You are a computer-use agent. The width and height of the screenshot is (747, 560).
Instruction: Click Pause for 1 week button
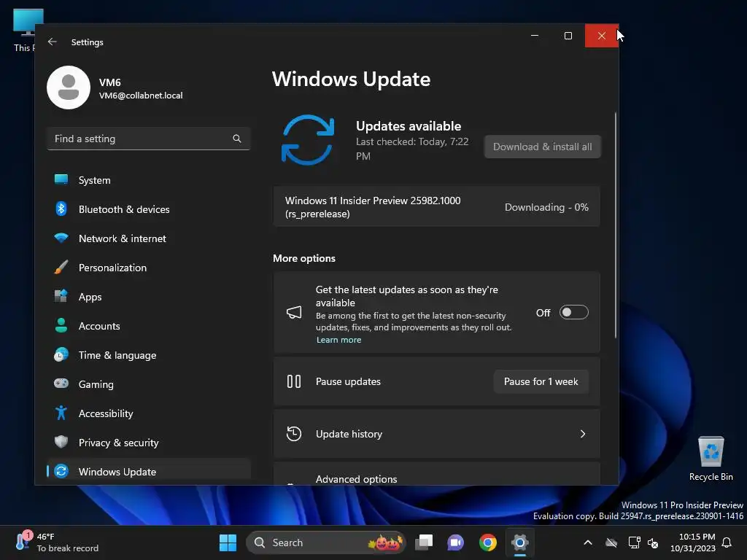point(541,381)
